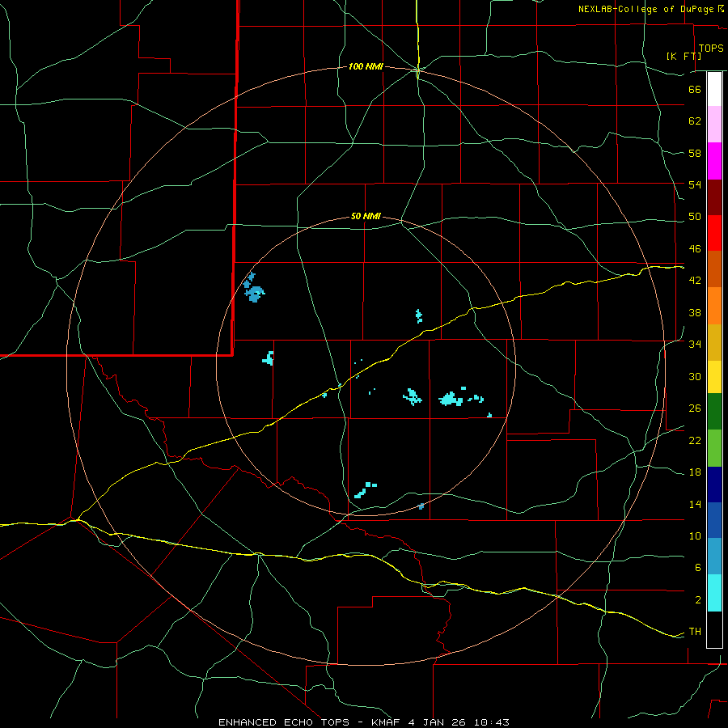This screenshot has width=728, height=728.
Task: Select the navy blue legend swatch
Action: [714, 485]
